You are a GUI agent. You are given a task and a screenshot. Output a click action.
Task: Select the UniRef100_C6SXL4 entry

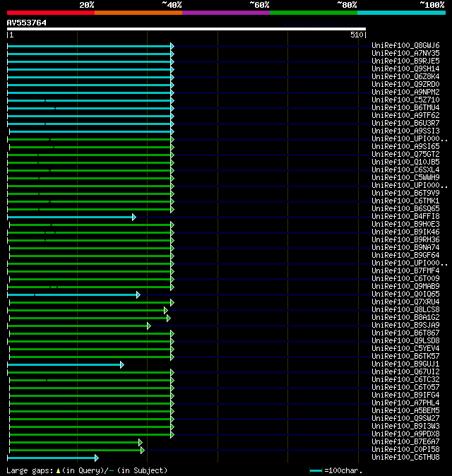(x=405, y=170)
